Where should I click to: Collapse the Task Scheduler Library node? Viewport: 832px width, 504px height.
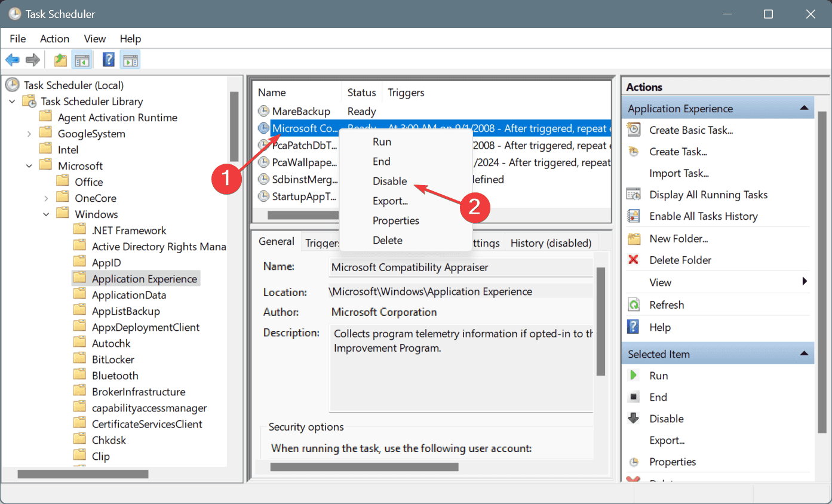coord(12,102)
